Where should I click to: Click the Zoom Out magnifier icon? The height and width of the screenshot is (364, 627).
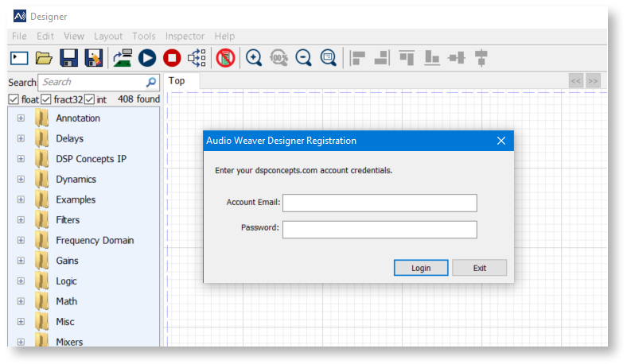click(x=303, y=57)
